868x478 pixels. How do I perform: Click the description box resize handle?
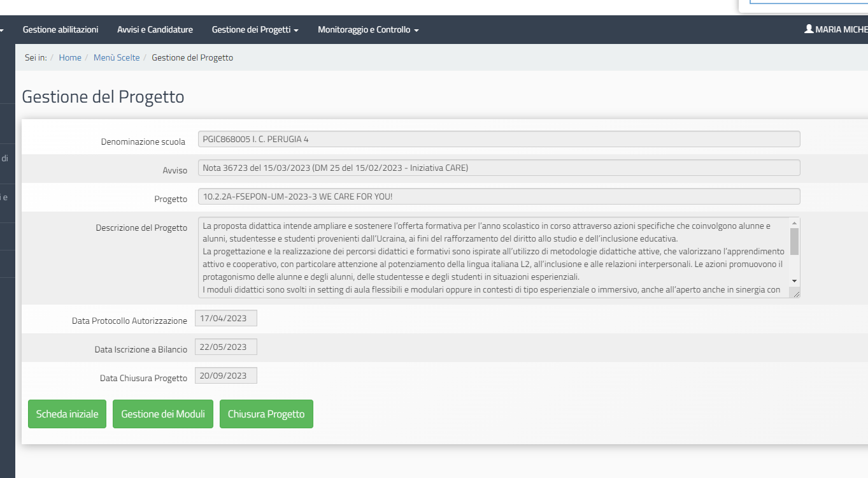[795, 293]
